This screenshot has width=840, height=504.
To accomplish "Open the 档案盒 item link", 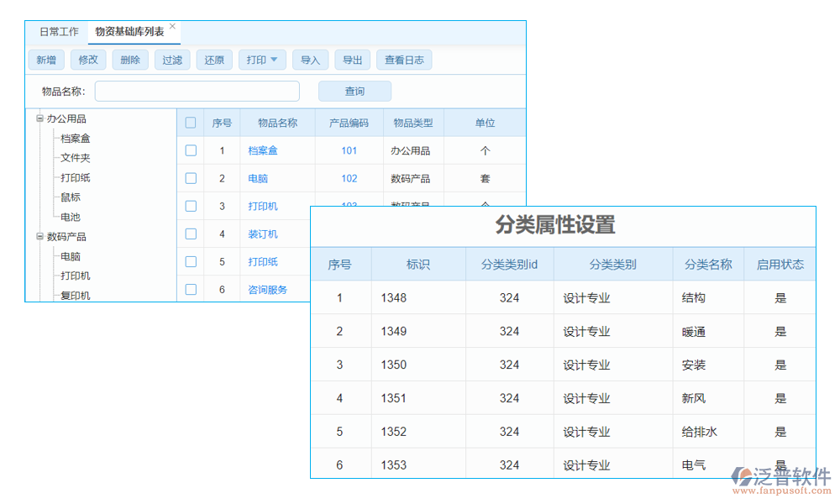I will (262, 150).
